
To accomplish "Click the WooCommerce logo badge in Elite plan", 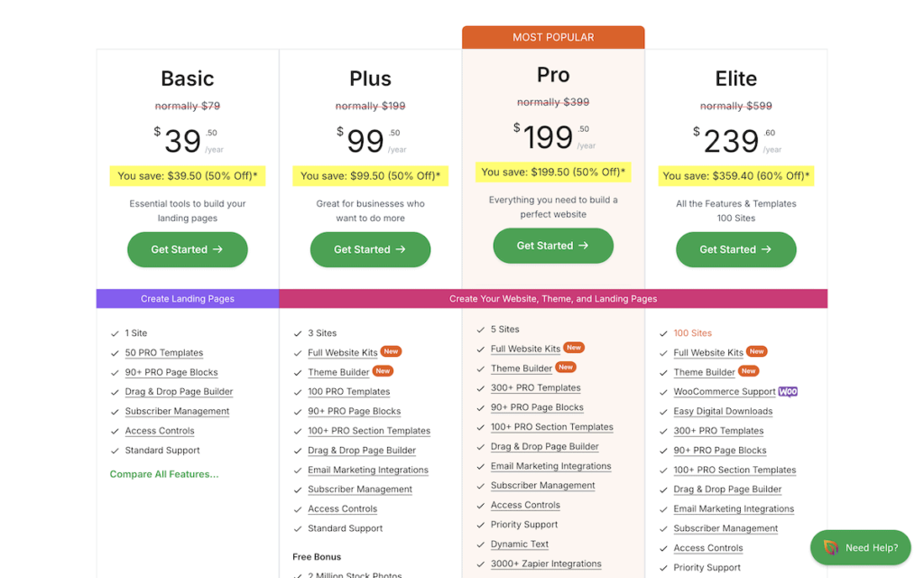I will 788,392.
